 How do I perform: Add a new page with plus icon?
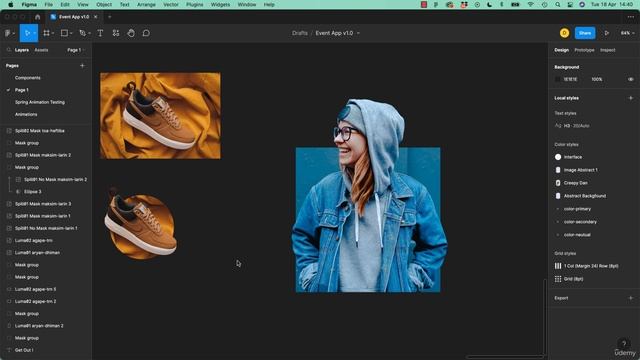82,65
